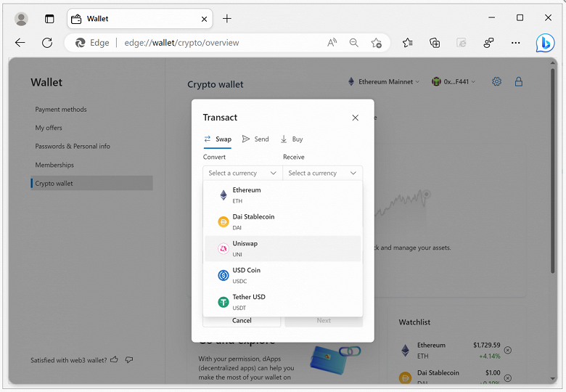Click the thumbs up feedback icon
Viewport: 566px width, 392px height.
coord(115,359)
